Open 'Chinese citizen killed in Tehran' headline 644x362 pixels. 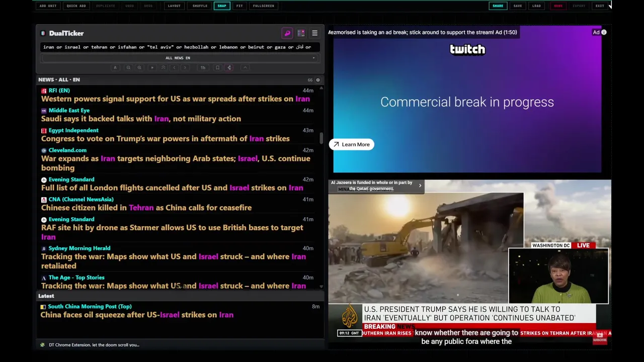pyautogui.click(x=146, y=208)
